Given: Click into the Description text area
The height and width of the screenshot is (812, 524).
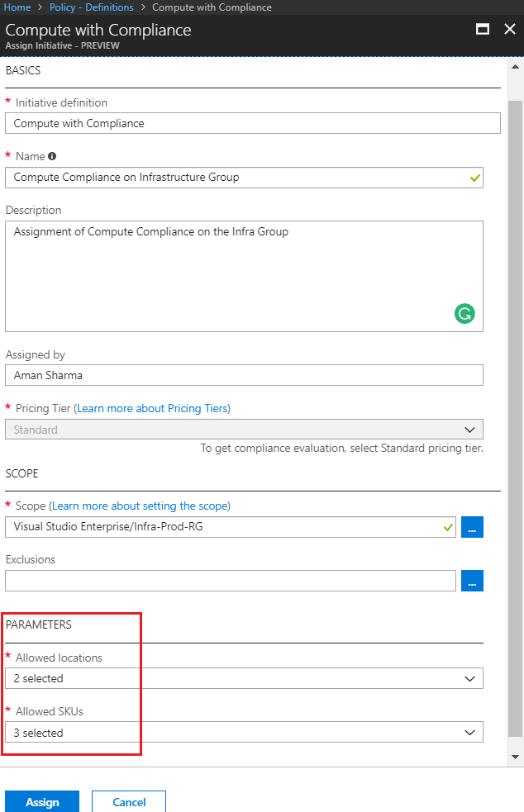Looking at the screenshot, I should [x=244, y=277].
